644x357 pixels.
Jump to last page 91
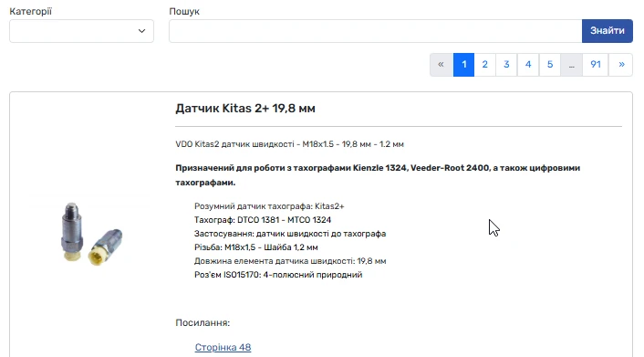pyautogui.click(x=596, y=65)
